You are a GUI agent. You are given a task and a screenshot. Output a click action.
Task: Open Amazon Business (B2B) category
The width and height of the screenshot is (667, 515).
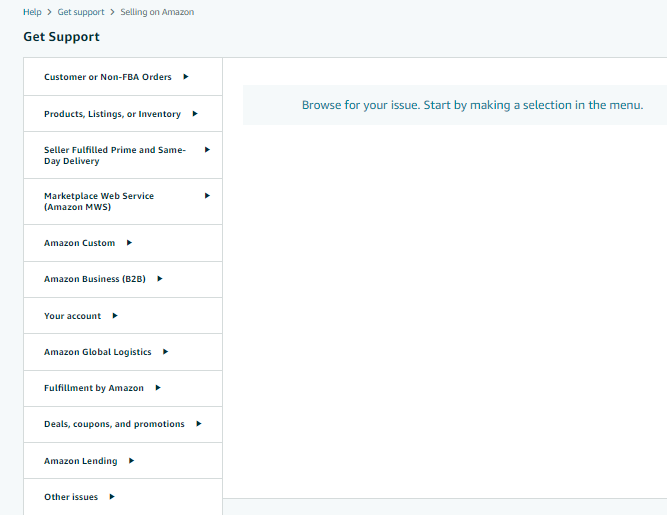[x=123, y=279]
